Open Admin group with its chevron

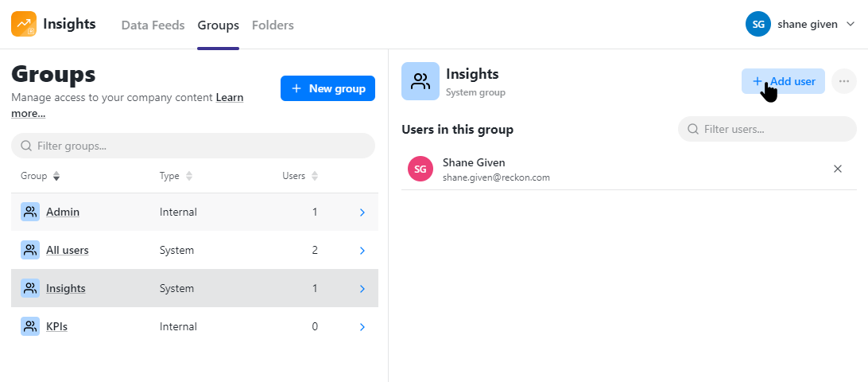coord(362,212)
